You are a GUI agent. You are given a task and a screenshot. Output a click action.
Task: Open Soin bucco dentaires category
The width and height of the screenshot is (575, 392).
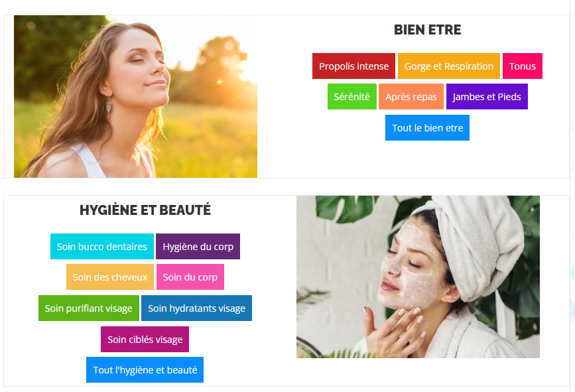pyautogui.click(x=102, y=247)
